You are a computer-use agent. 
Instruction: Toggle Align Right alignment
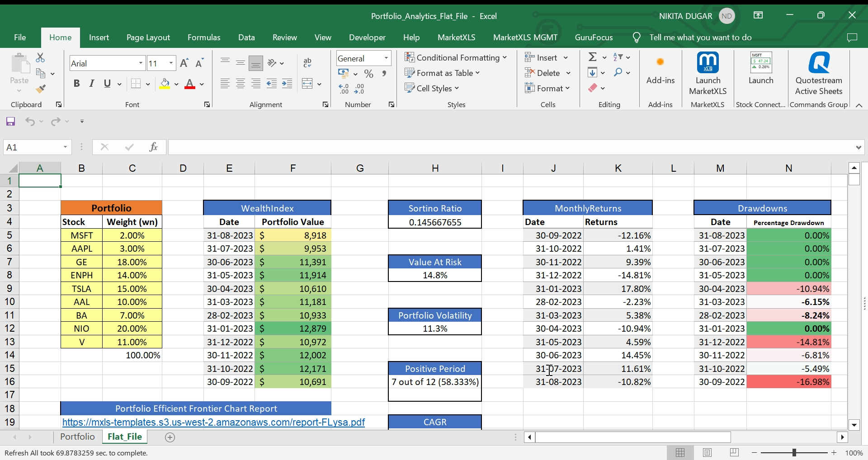256,84
